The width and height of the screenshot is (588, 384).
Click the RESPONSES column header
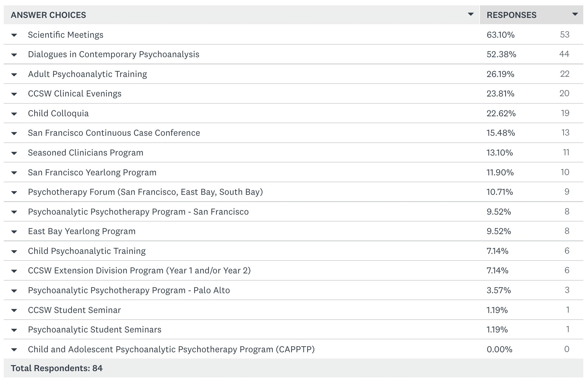512,15
